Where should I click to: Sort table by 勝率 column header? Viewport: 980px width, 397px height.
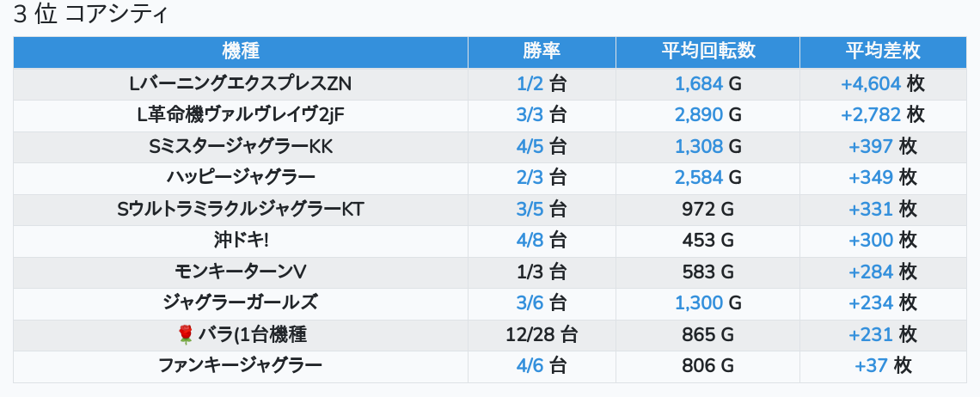pos(542,51)
